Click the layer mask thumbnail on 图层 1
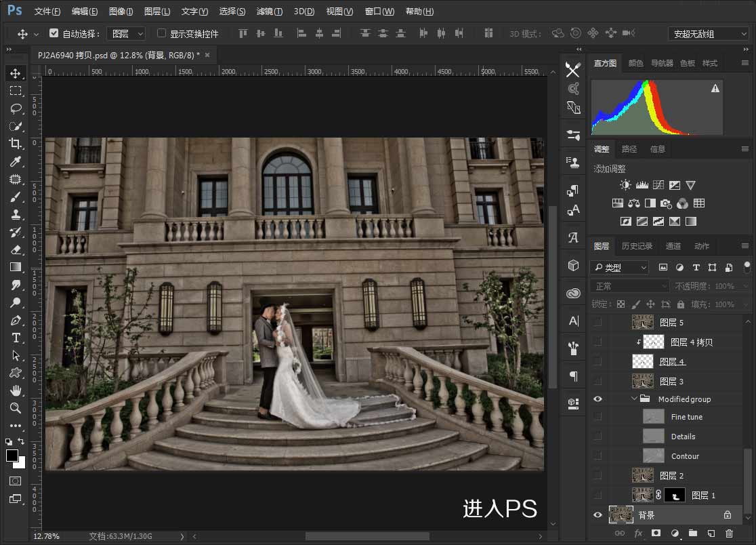 (x=675, y=495)
